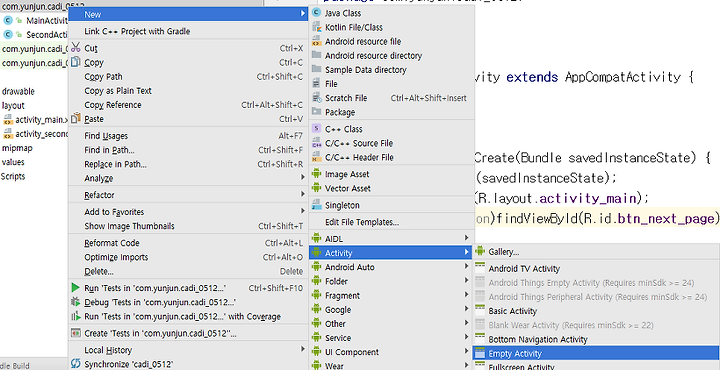
Task: Click the Gallery android icon
Action: coord(480,252)
